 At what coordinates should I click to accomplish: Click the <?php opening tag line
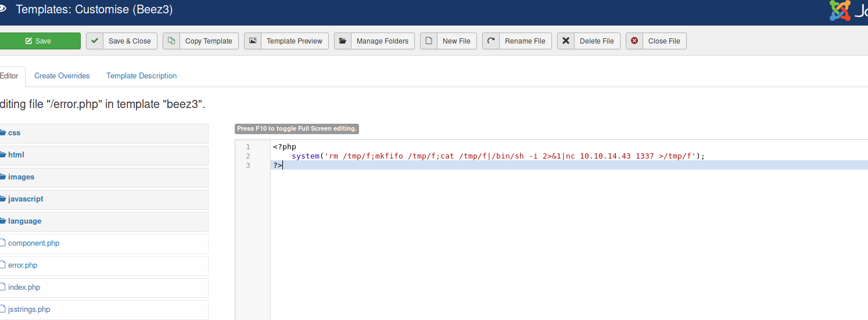tap(285, 147)
